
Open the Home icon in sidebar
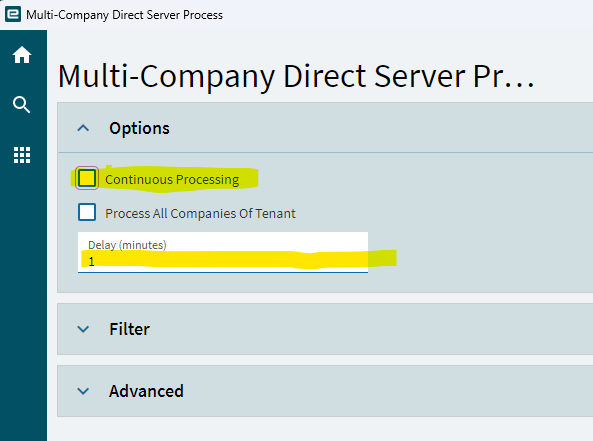[x=22, y=55]
